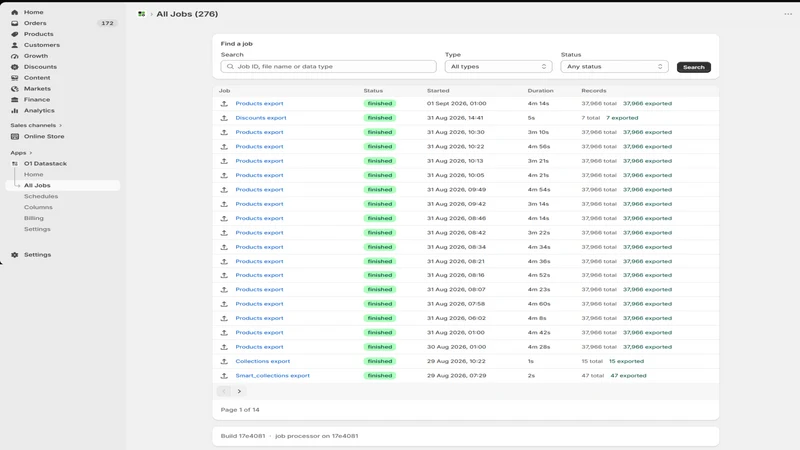
Task: Click finished badge on Discounts export row
Action: coord(380,118)
